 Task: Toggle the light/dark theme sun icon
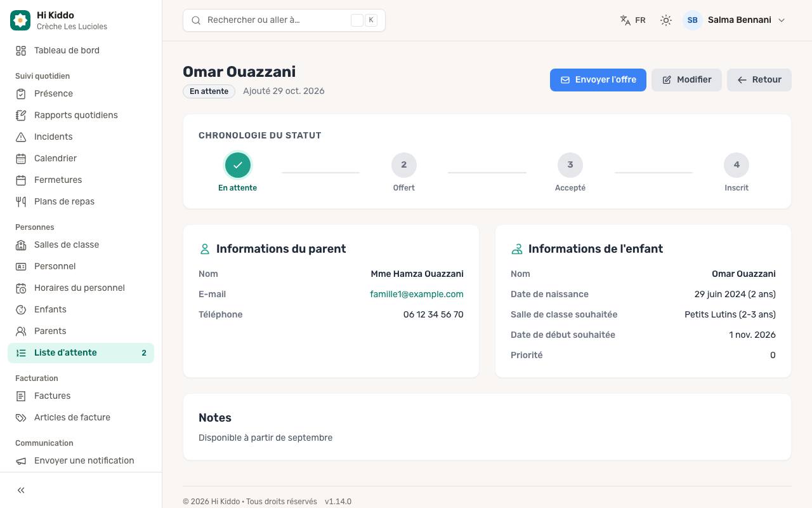666,20
